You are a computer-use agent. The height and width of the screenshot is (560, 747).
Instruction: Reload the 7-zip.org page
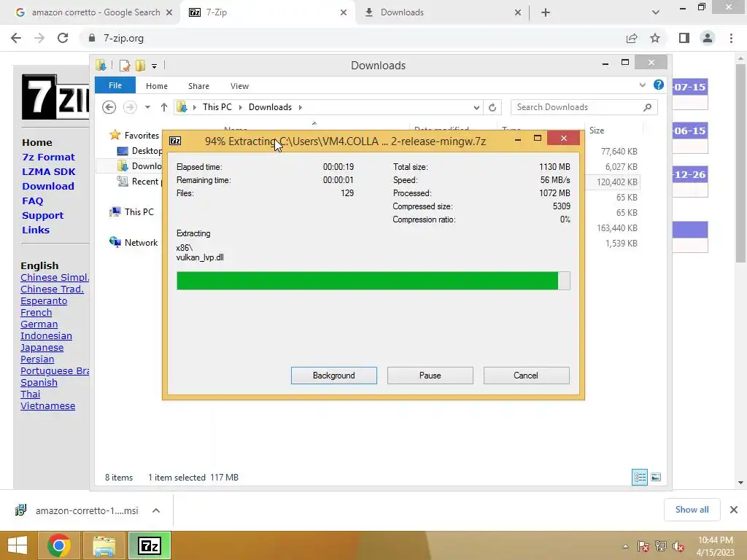(x=63, y=38)
